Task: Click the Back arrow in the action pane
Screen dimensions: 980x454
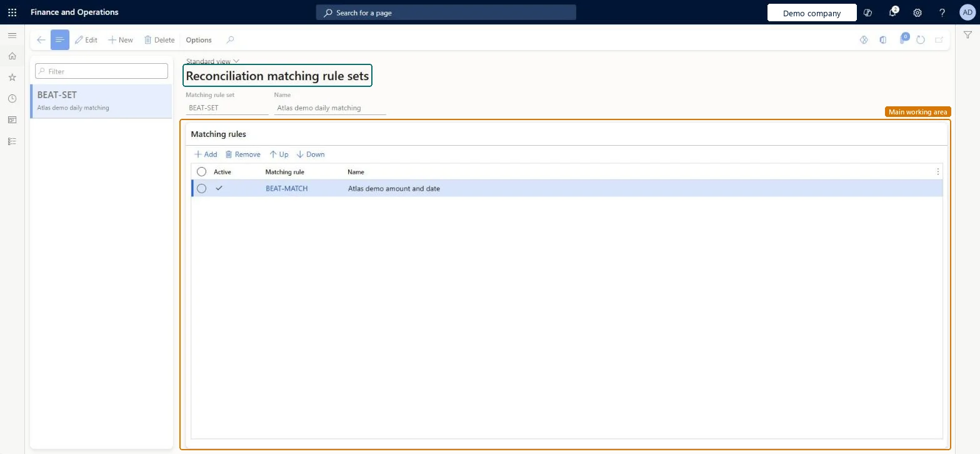Action: click(x=41, y=40)
